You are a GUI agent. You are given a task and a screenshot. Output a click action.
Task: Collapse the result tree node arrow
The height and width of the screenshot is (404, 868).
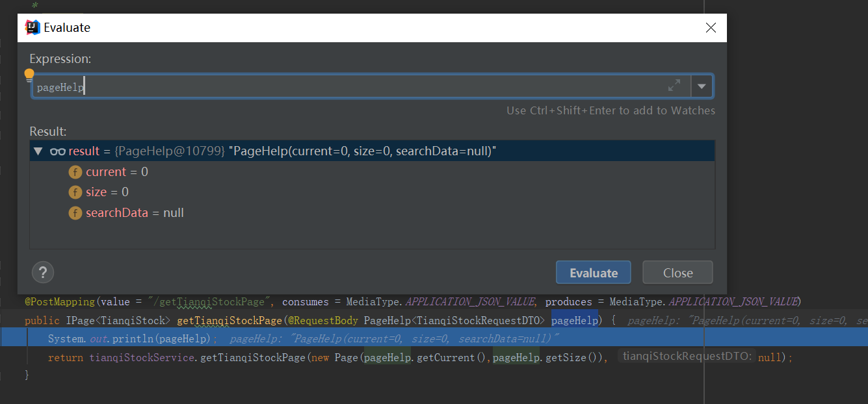click(x=38, y=151)
